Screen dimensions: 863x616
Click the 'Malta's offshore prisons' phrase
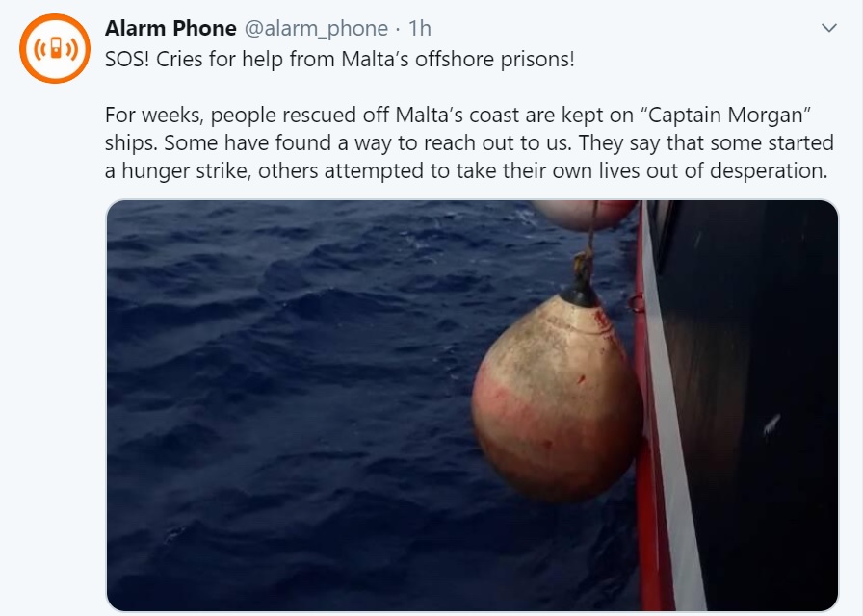tap(458, 59)
